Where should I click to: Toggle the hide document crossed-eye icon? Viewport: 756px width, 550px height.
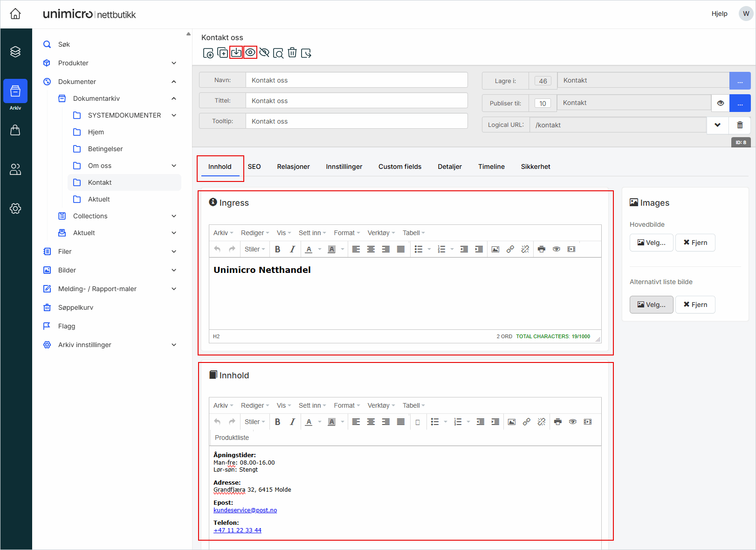click(264, 53)
